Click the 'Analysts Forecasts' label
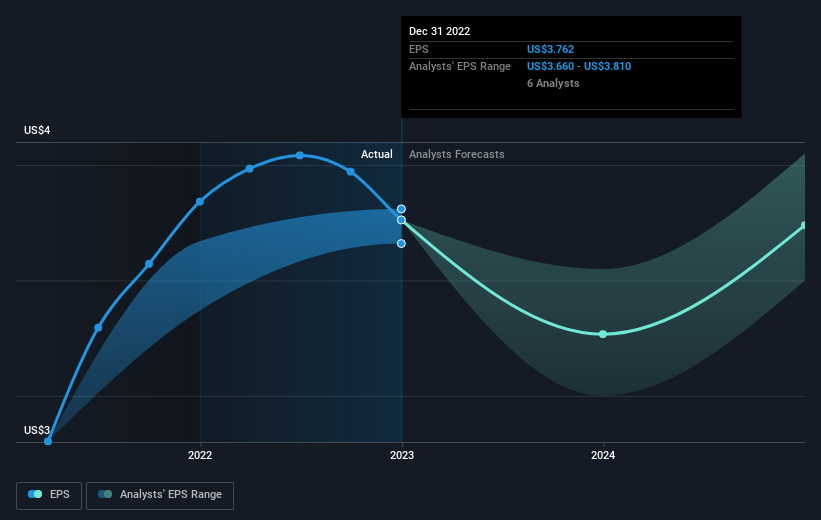 [x=457, y=154]
